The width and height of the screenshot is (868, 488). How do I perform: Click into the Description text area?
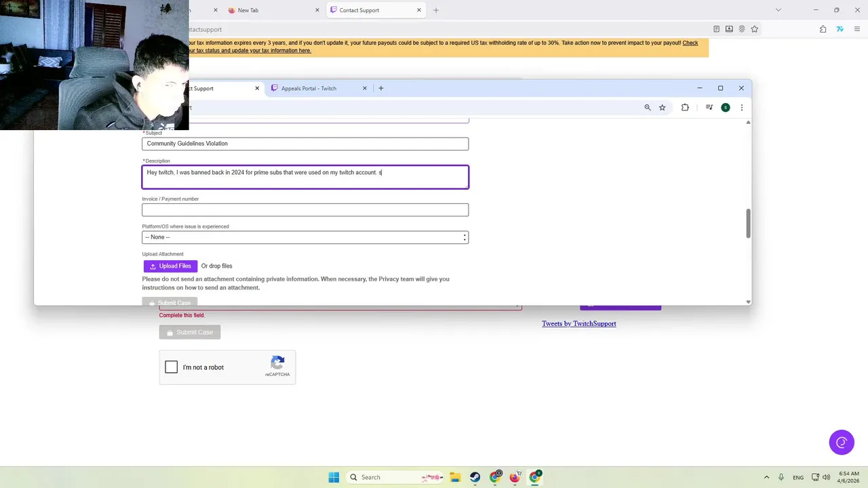coord(305,177)
